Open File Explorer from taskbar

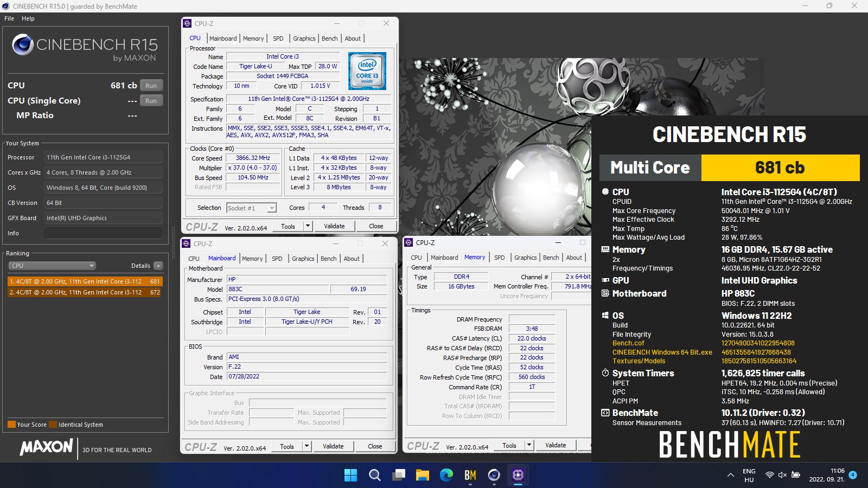(423, 476)
